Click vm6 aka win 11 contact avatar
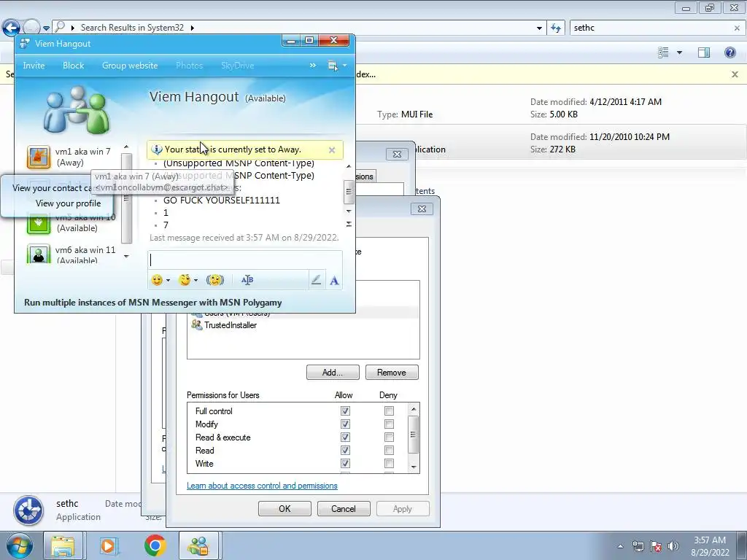Screen dimensions: 747x560 (38, 253)
